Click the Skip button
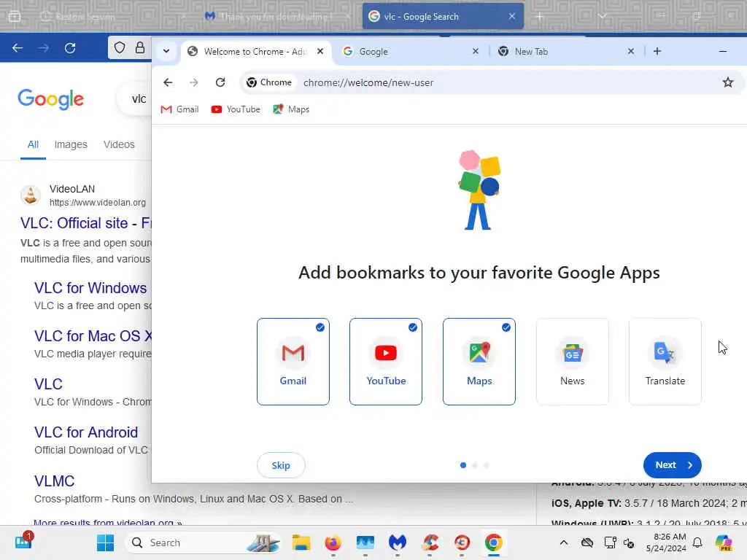The image size is (747, 560). (x=281, y=465)
